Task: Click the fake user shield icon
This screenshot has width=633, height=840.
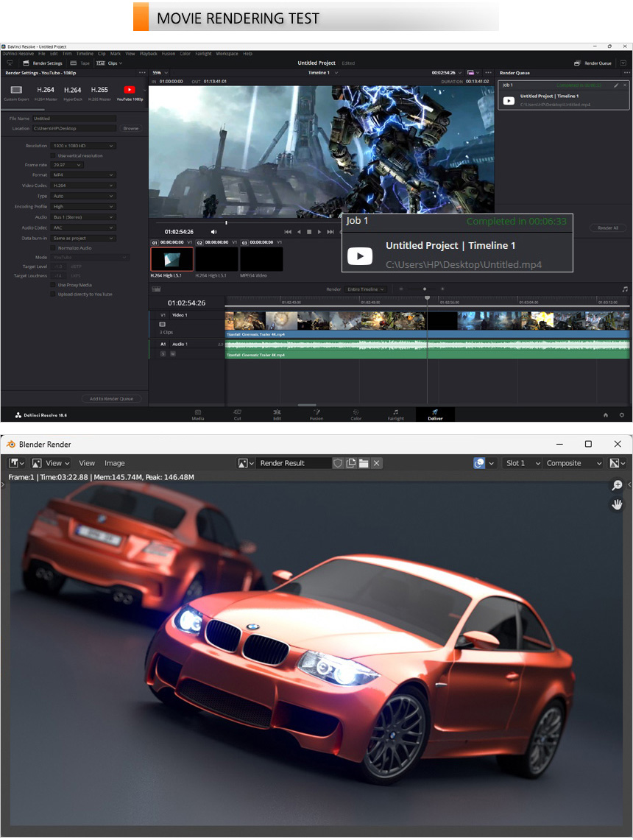Action: pos(339,463)
